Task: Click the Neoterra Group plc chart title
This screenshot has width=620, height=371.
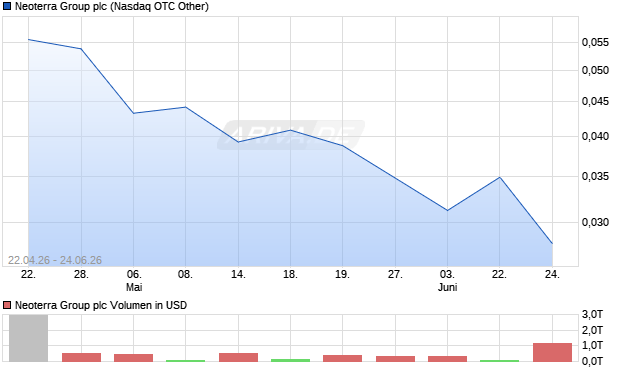Action: point(112,6)
